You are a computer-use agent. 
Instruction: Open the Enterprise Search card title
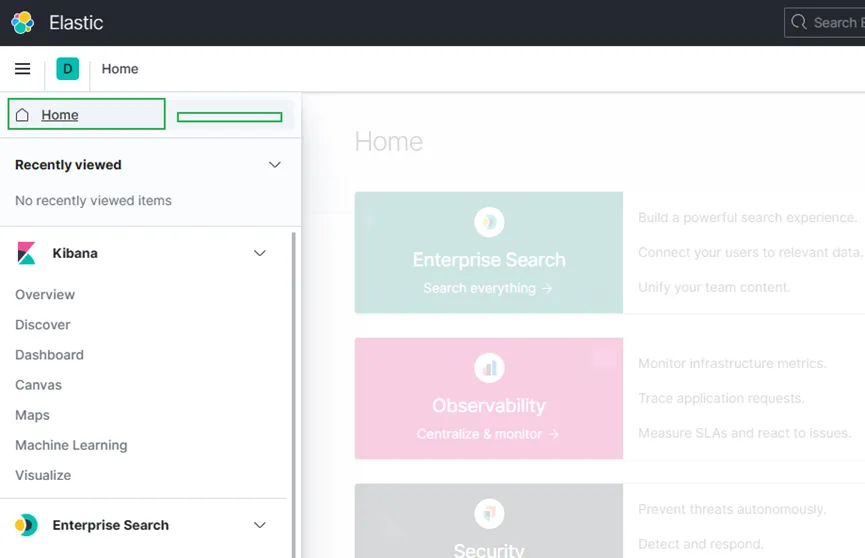[x=489, y=259]
